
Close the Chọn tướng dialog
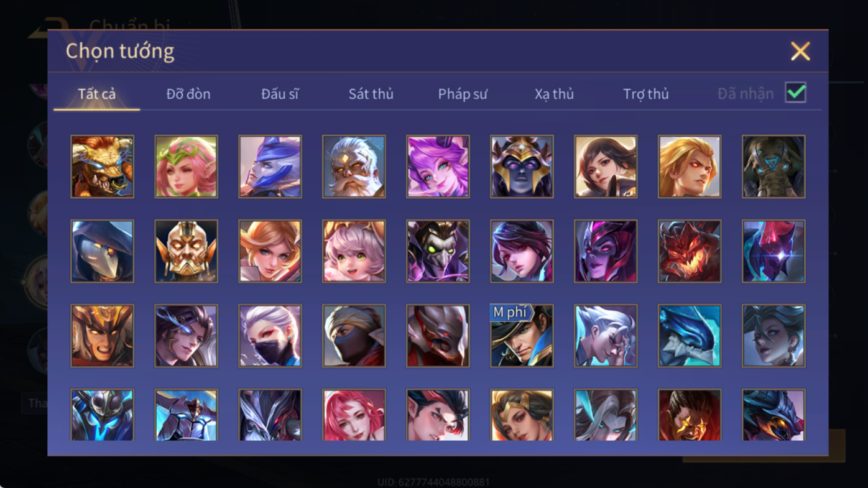(800, 51)
